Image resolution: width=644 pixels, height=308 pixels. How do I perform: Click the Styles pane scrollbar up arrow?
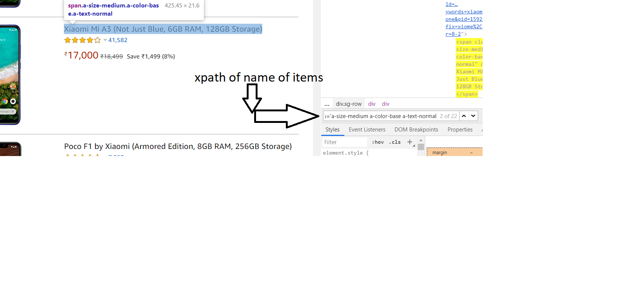click(x=421, y=140)
